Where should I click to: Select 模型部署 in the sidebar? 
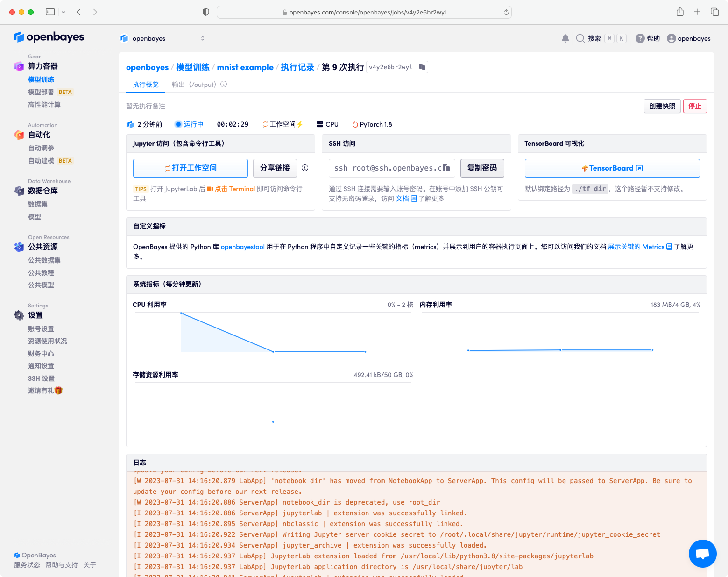(x=41, y=92)
